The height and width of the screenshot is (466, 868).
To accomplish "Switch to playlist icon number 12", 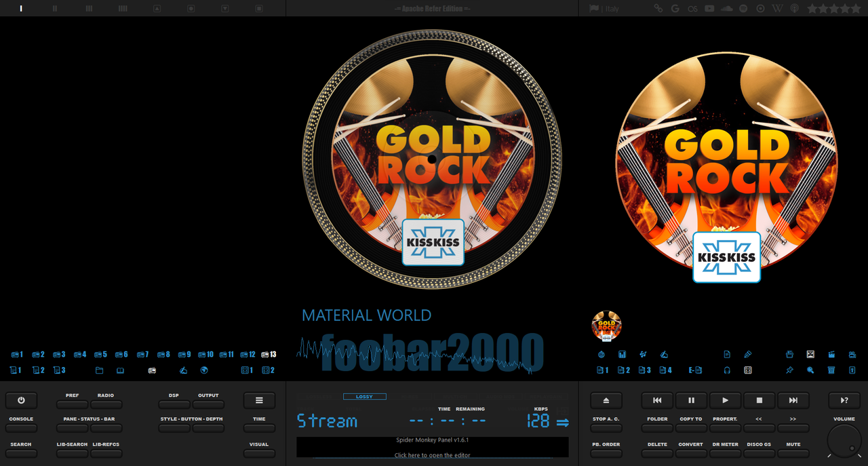I will click(248, 354).
